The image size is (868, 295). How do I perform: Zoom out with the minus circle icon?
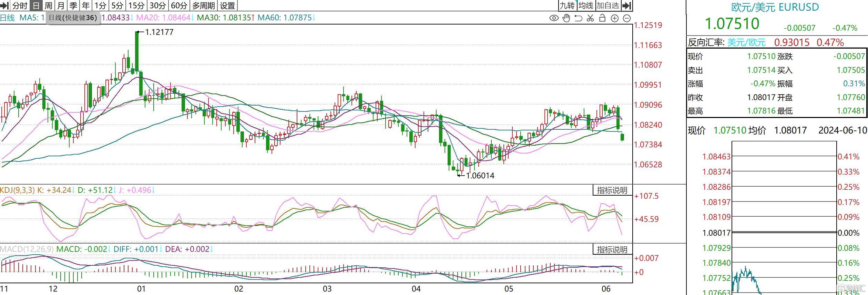coord(627,18)
